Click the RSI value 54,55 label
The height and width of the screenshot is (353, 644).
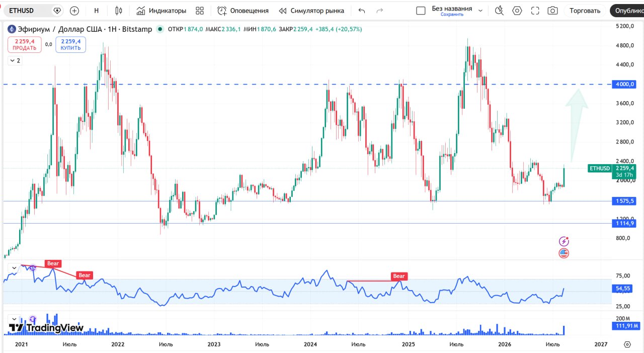coord(623,289)
